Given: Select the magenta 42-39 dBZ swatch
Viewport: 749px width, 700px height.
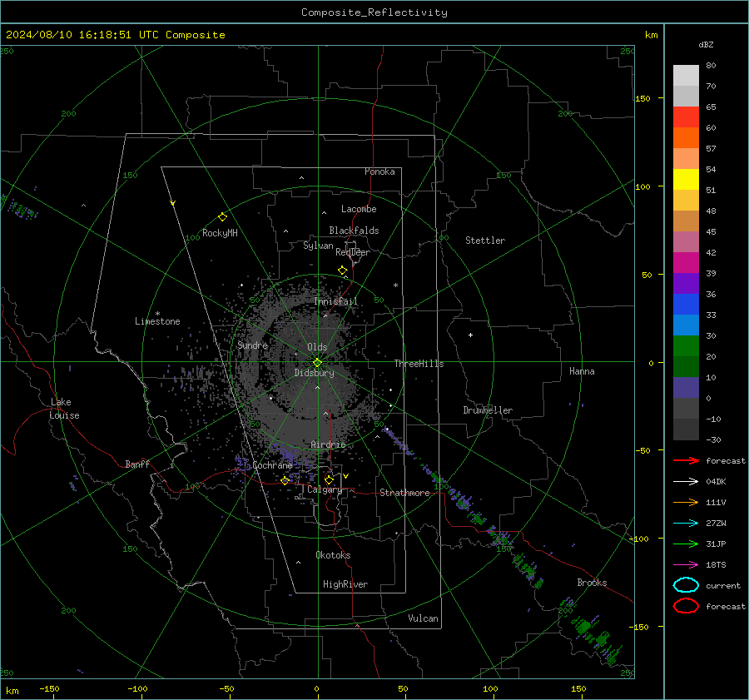Looking at the screenshot, I should click(686, 263).
